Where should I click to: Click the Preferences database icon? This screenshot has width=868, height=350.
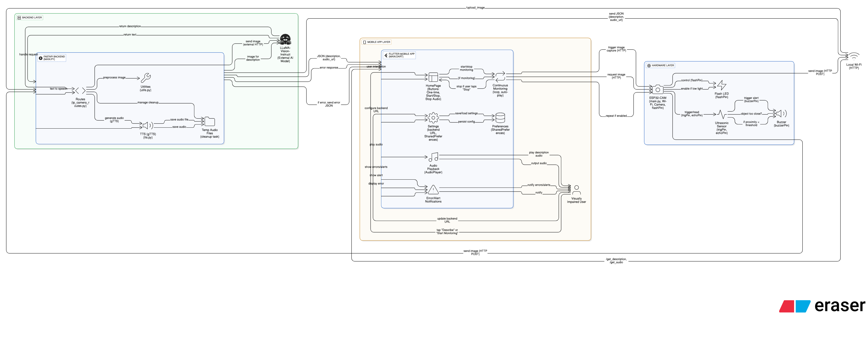(500, 118)
